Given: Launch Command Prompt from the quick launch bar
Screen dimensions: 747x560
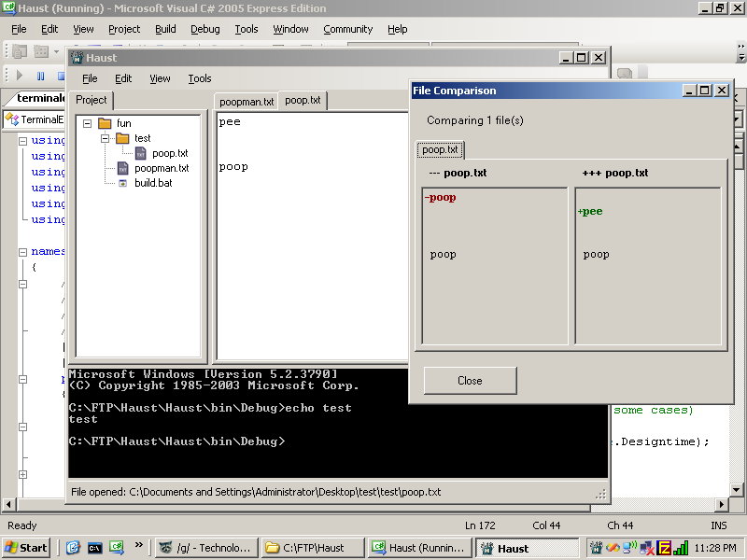Looking at the screenshot, I should pos(95,548).
